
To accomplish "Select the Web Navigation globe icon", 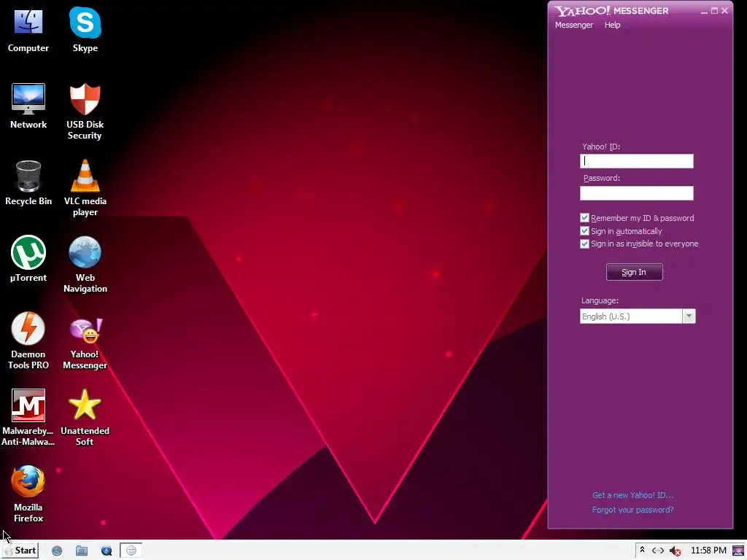I will coord(85,265).
